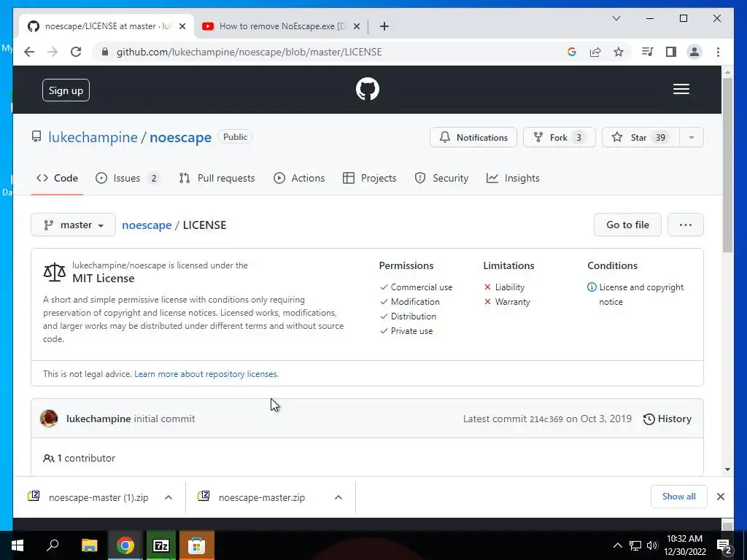The height and width of the screenshot is (560, 747).
Task: Click the License and copyright notice info icon
Action: tap(592, 287)
